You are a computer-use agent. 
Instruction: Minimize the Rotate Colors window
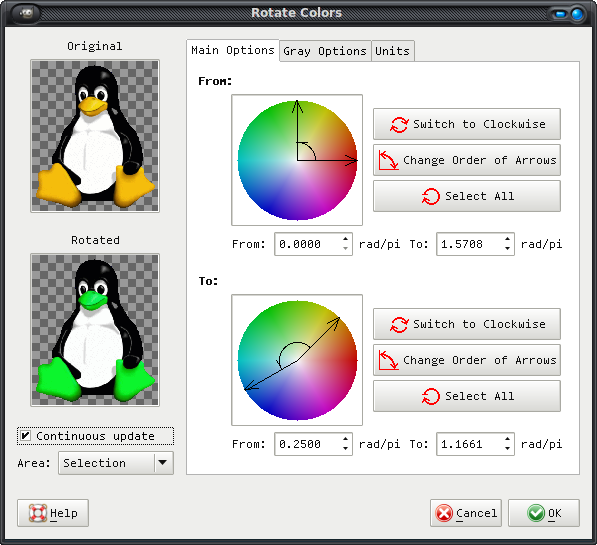click(x=560, y=14)
